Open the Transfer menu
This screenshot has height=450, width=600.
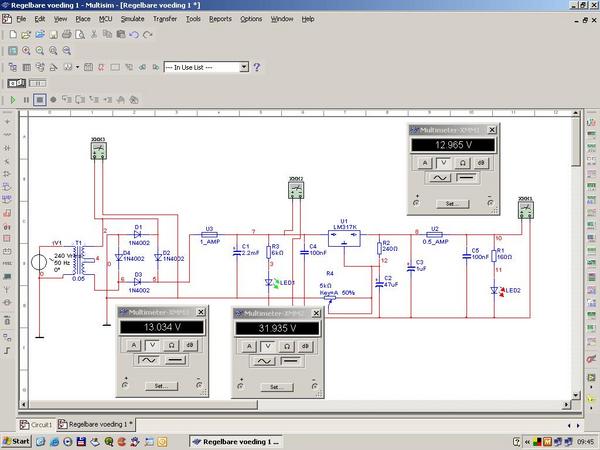tap(164, 19)
